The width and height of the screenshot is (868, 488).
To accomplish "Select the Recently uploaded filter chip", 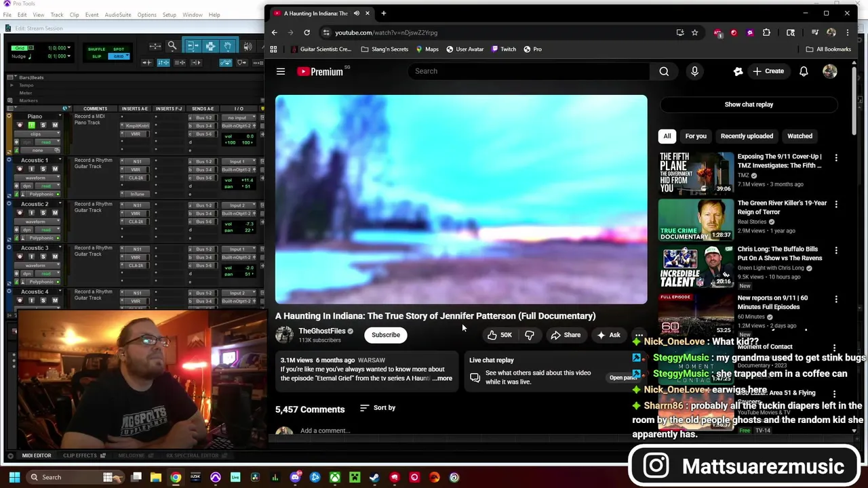I will [x=747, y=136].
